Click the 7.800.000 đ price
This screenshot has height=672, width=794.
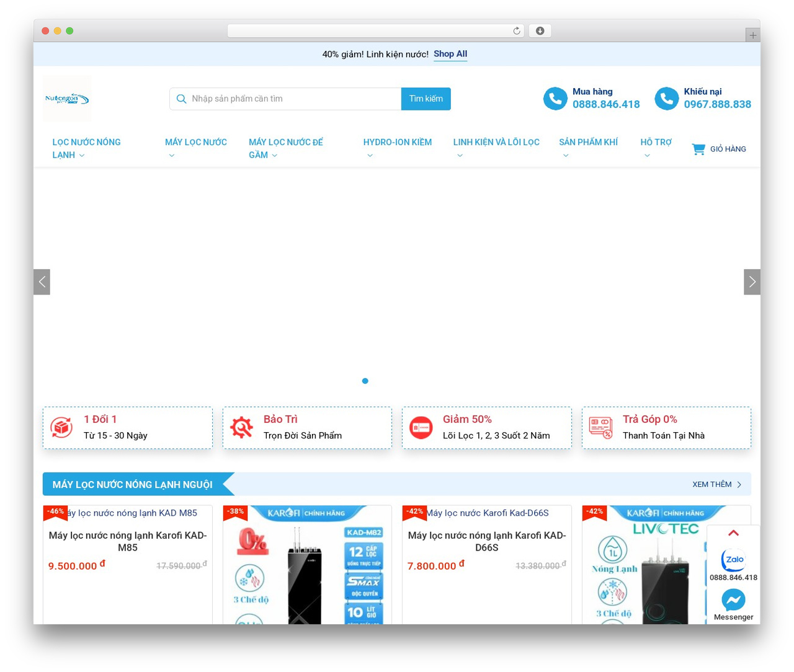coord(436,565)
